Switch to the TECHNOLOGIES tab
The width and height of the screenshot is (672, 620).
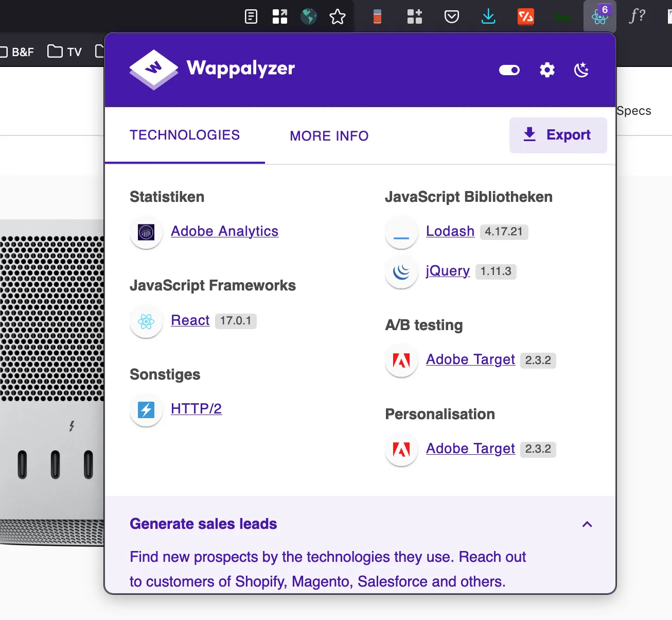coord(185,135)
